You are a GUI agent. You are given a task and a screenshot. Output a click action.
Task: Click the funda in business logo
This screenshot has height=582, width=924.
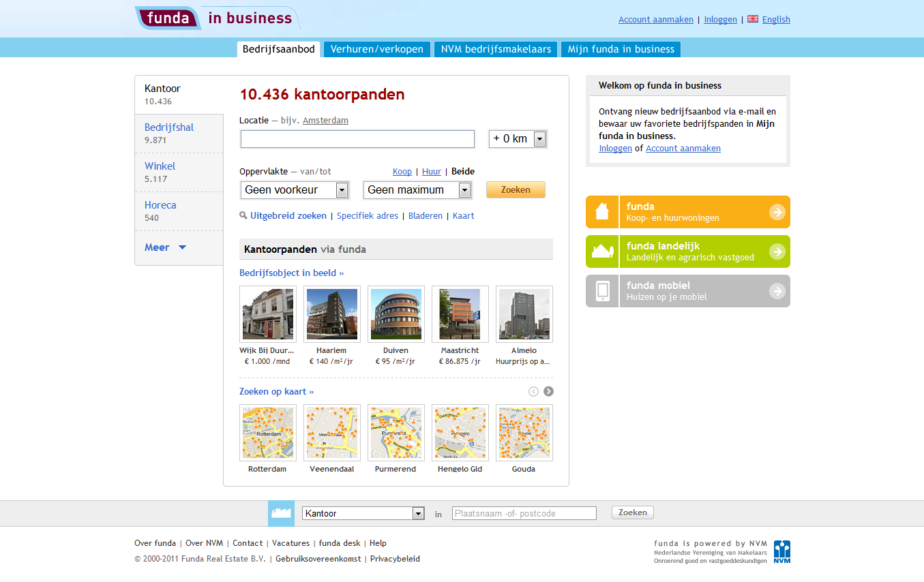[217, 18]
